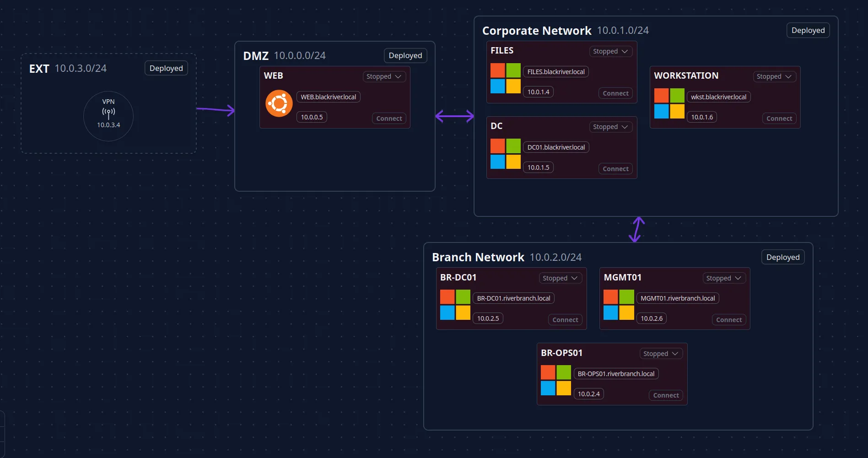Select the VPN antenna node in EXT
Screen dimensions: 868x458
[x=108, y=116]
